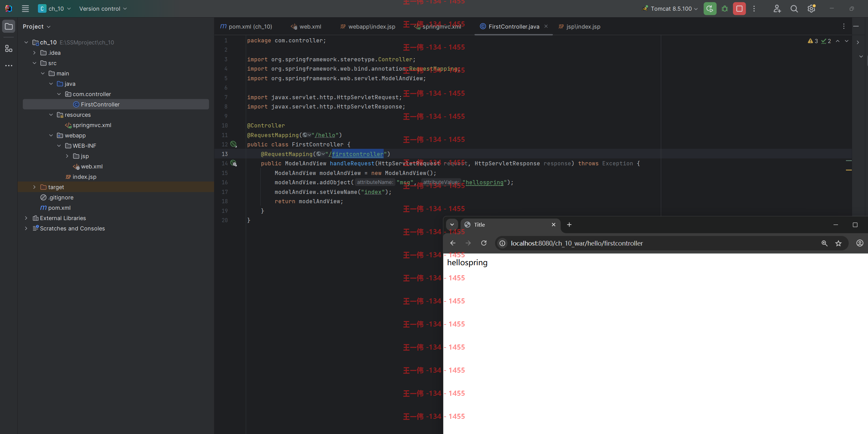Click the browser address bar URL

[577, 243]
